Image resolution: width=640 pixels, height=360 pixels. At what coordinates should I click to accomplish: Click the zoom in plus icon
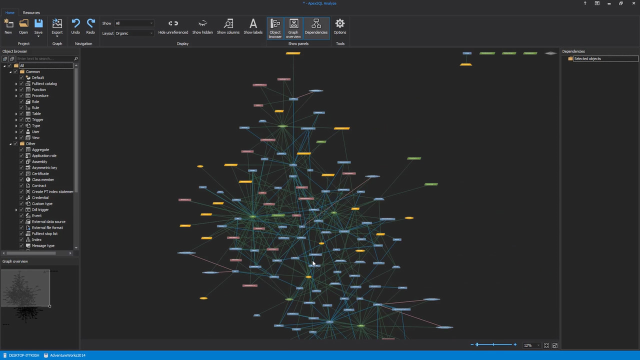[x=515, y=345]
